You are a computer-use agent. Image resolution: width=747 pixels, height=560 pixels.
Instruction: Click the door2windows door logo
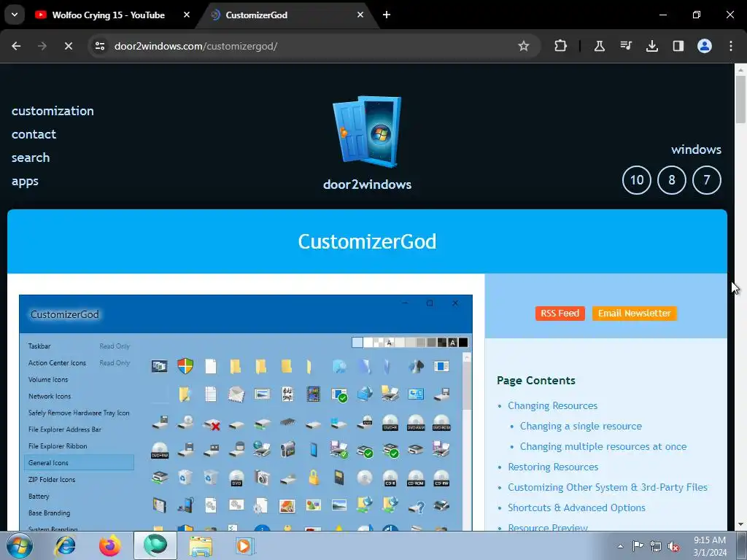pos(368,131)
